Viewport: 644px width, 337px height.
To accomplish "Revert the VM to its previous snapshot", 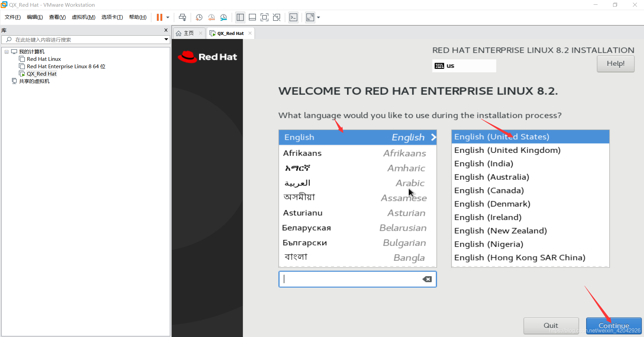I will point(211,17).
